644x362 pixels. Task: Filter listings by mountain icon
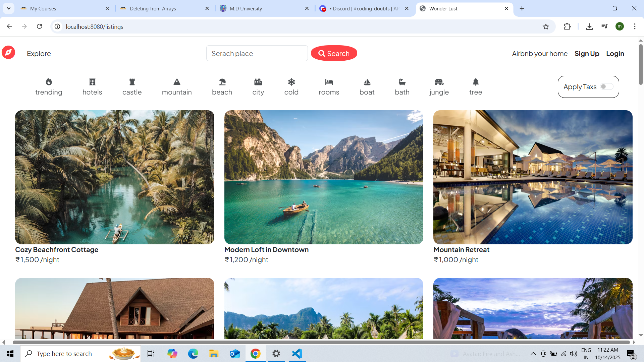tap(177, 82)
